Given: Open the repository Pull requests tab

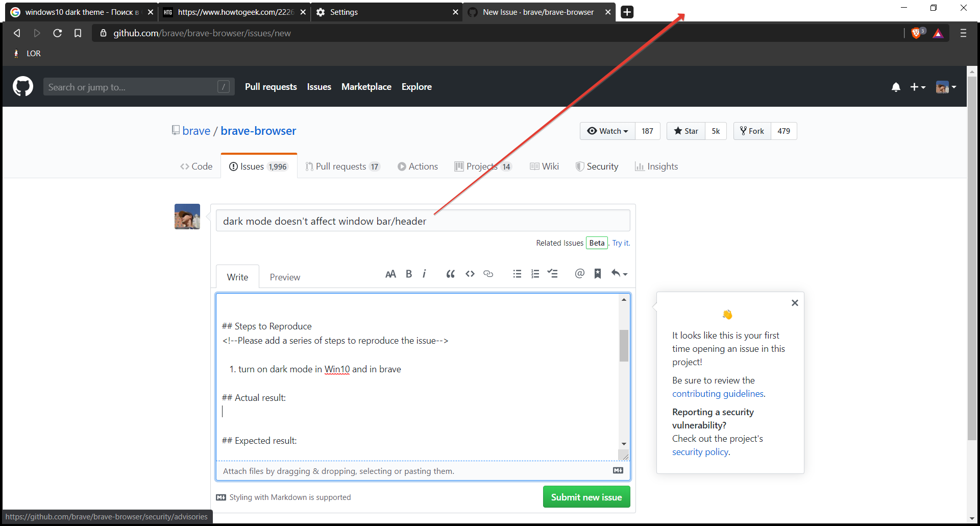Looking at the screenshot, I should [x=343, y=166].
